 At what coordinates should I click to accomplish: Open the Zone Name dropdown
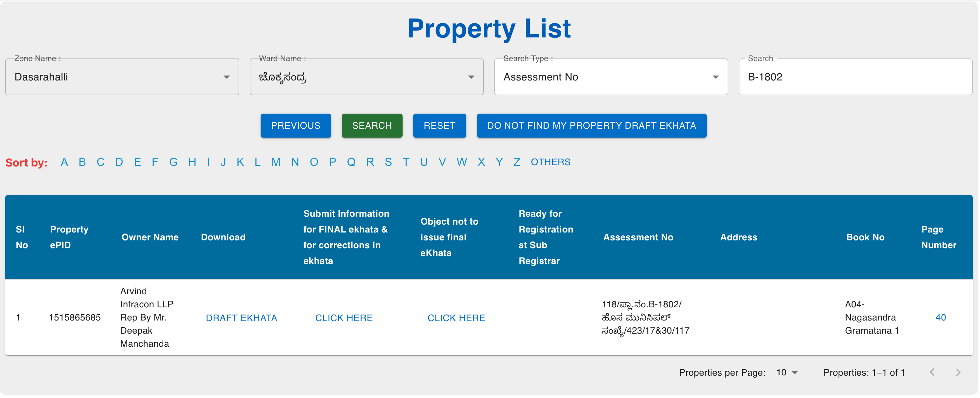122,77
